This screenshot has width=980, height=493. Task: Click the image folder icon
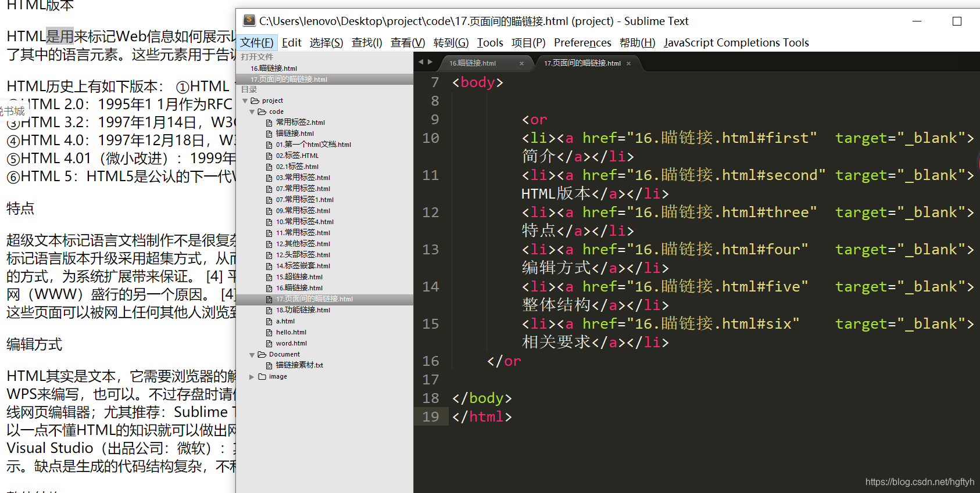(262, 376)
